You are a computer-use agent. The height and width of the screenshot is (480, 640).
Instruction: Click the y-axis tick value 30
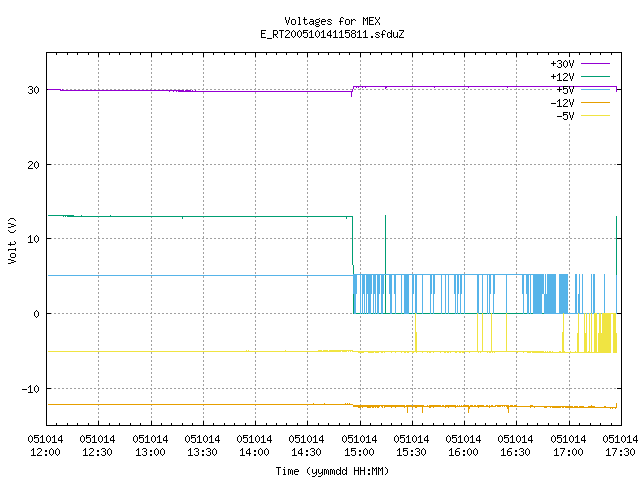click(33, 90)
